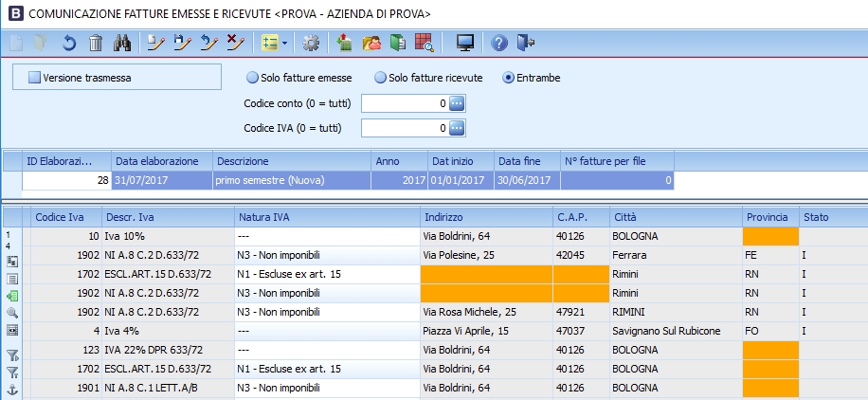Click the magnifier sidebar icon
Viewport: 868px width, 400px height.
click(11, 313)
